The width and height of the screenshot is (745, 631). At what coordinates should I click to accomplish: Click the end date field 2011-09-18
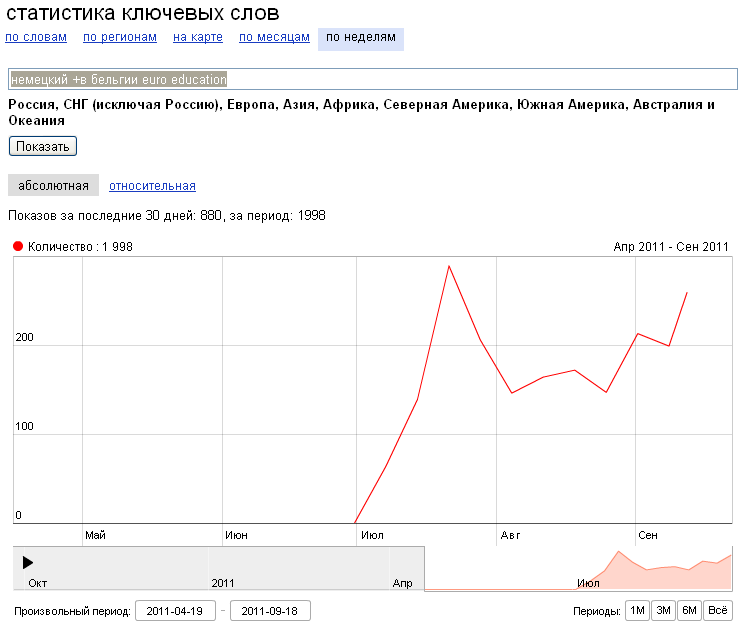[270, 611]
